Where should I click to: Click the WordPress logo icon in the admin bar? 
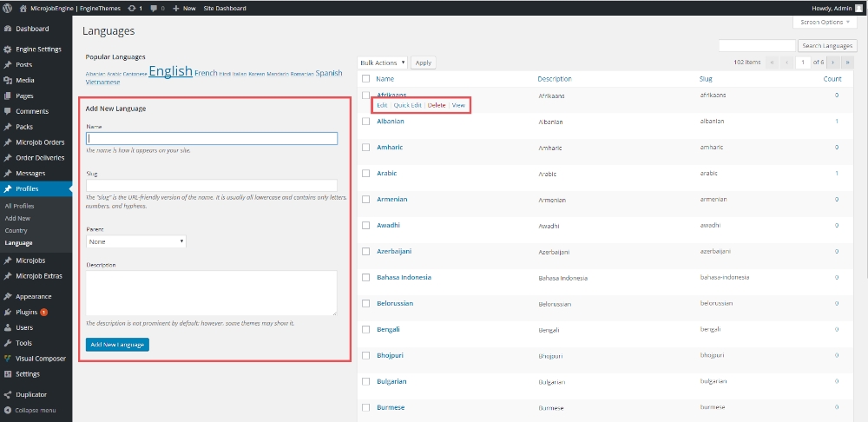pyautogui.click(x=7, y=8)
